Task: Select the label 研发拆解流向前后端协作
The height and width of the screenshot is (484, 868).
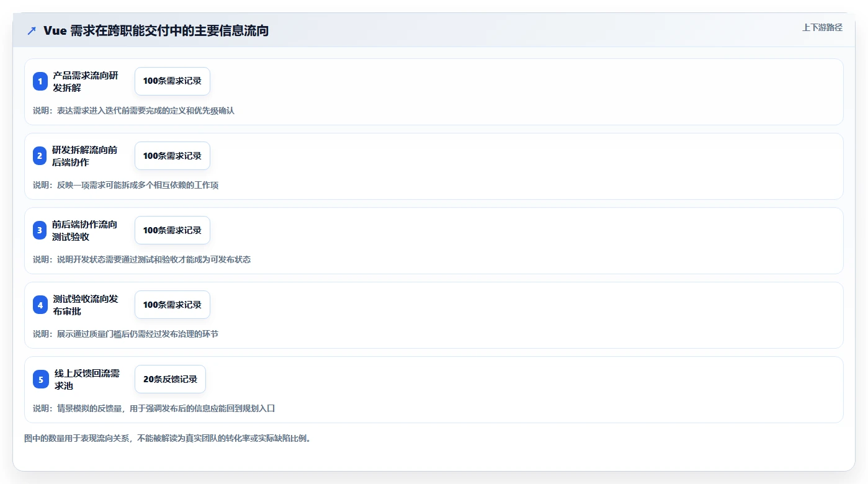Action: (85, 156)
